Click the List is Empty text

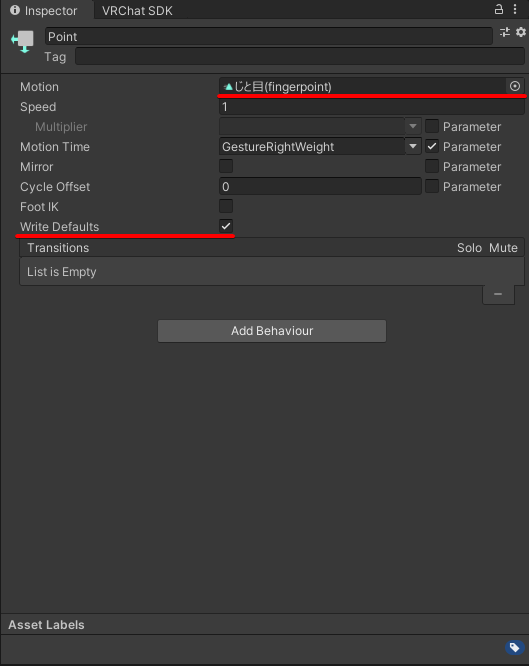click(62, 271)
